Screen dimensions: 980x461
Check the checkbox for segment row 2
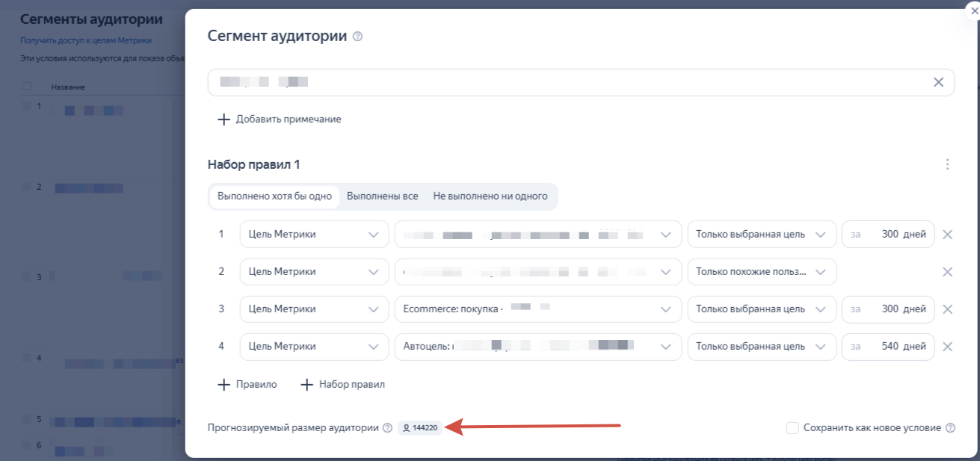27,187
